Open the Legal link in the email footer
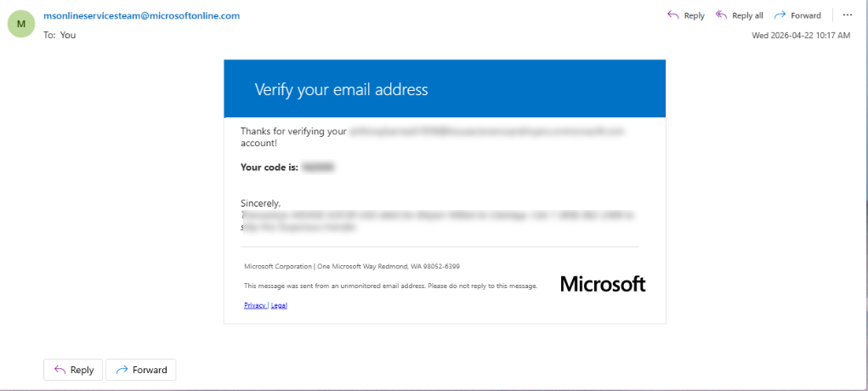The height and width of the screenshot is (391, 868). (279, 305)
